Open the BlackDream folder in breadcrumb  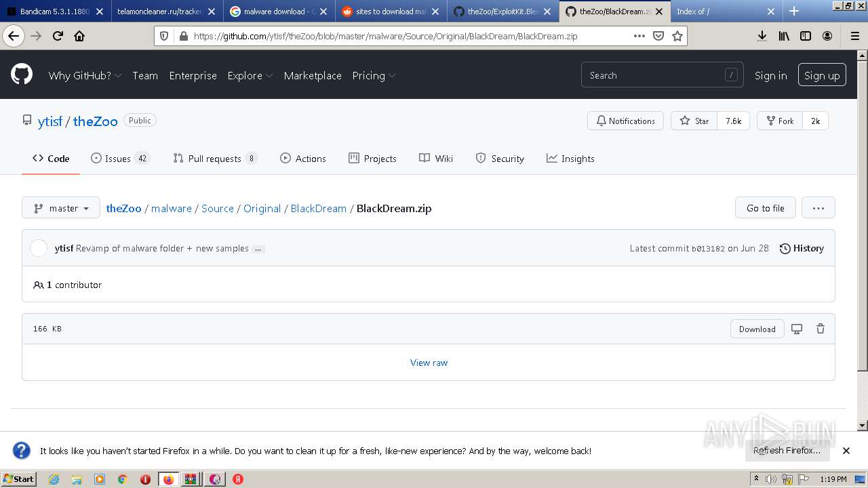pyautogui.click(x=319, y=208)
